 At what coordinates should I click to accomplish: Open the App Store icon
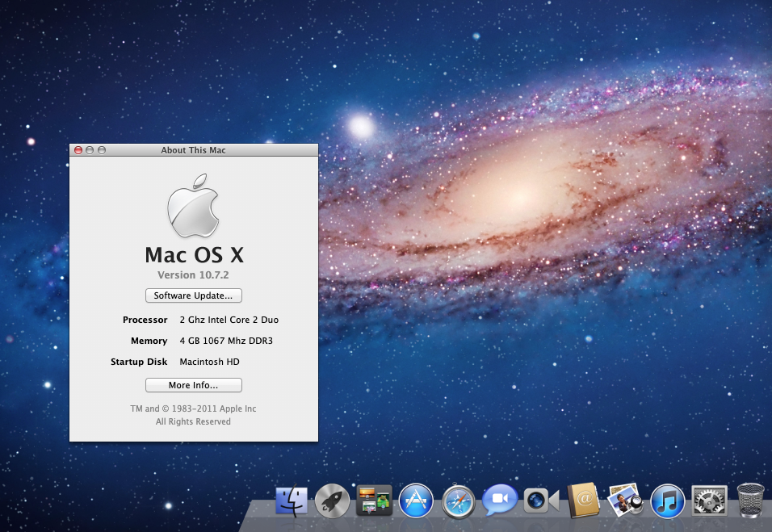point(416,501)
